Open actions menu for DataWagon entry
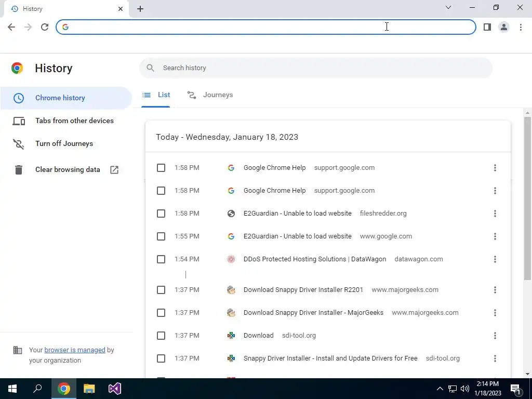The width and height of the screenshot is (532, 399). click(495, 259)
